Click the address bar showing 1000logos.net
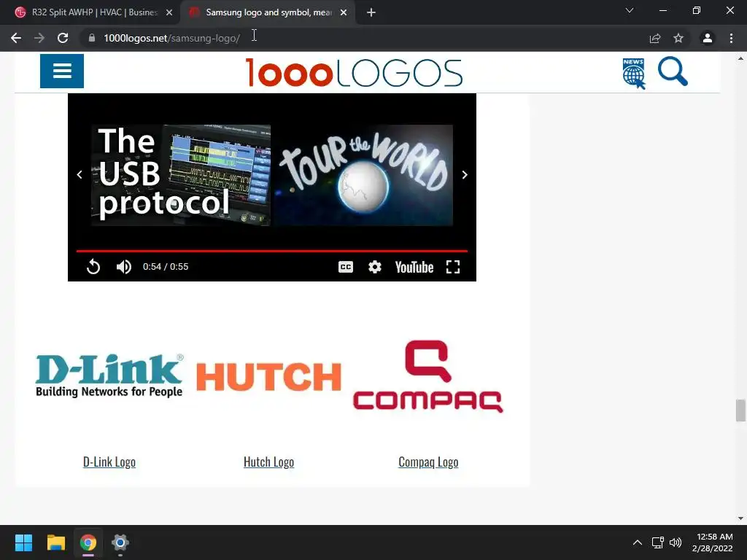The image size is (747, 560). click(x=362, y=38)
